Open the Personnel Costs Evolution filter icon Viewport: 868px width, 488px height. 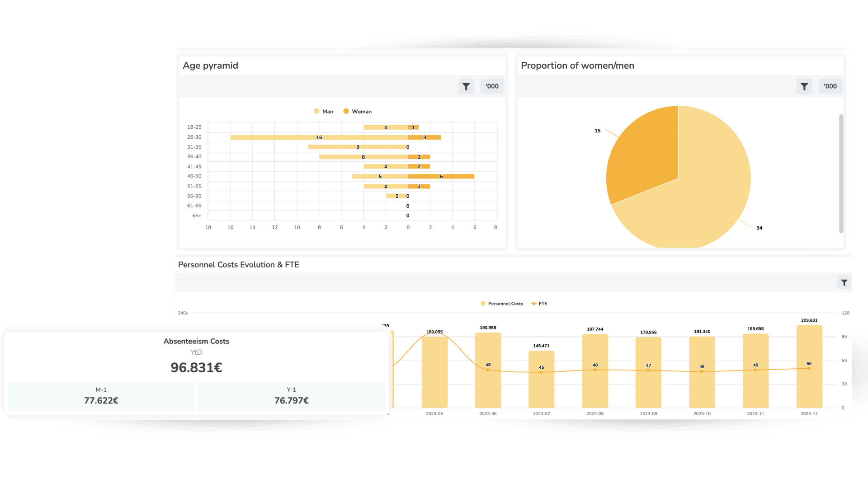[844, 283]
